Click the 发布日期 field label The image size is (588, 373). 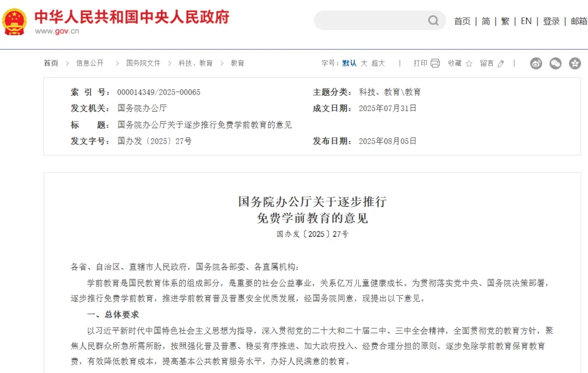(x=332, y=142)
